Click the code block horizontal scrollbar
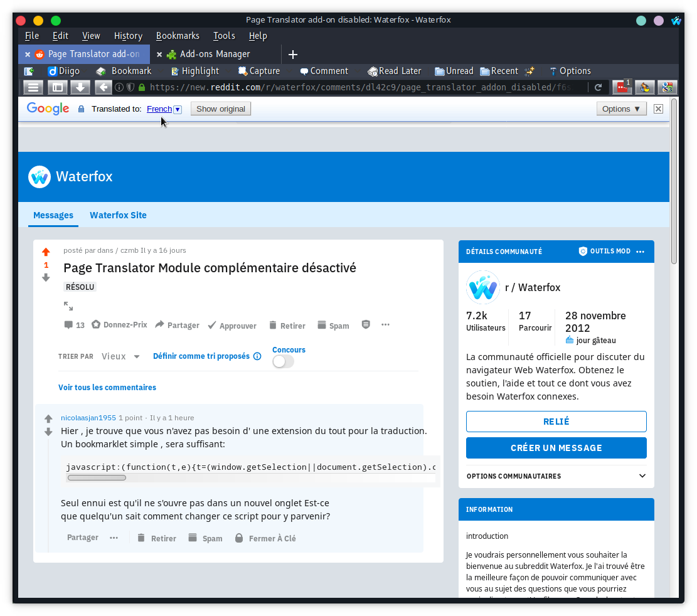 [x=97, y=478]
